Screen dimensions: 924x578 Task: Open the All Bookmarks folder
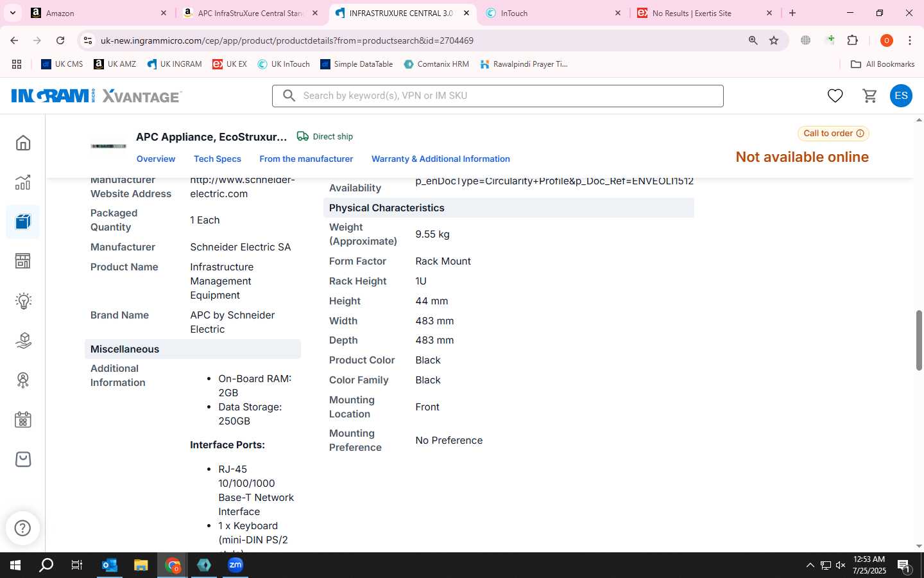[x=882, y=64]
